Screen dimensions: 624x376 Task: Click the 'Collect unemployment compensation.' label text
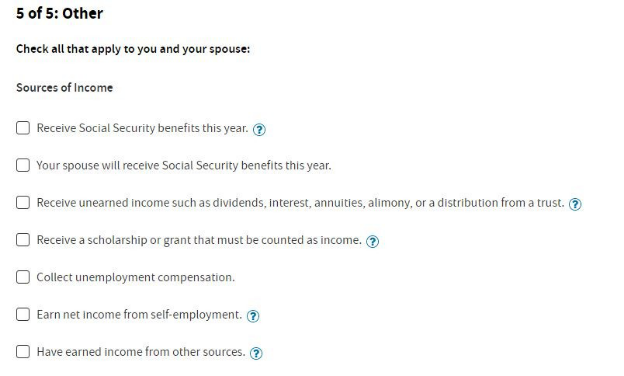pos(136,277)
